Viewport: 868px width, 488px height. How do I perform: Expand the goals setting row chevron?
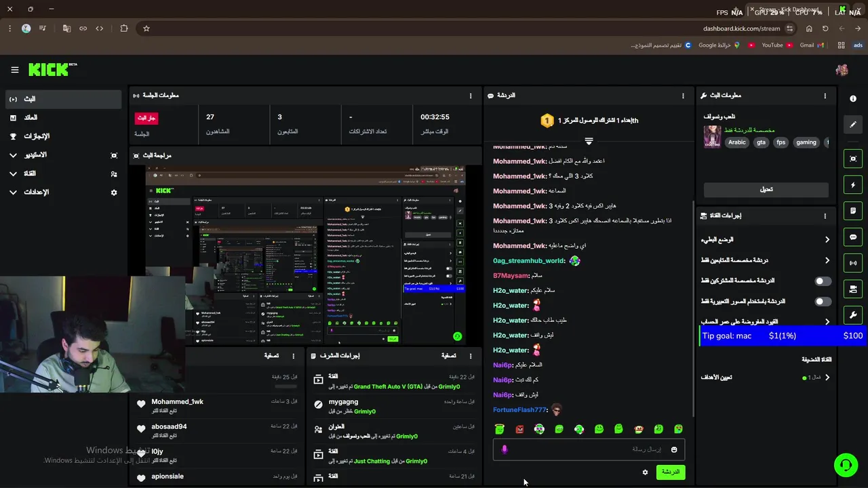(x=827, y=378)
